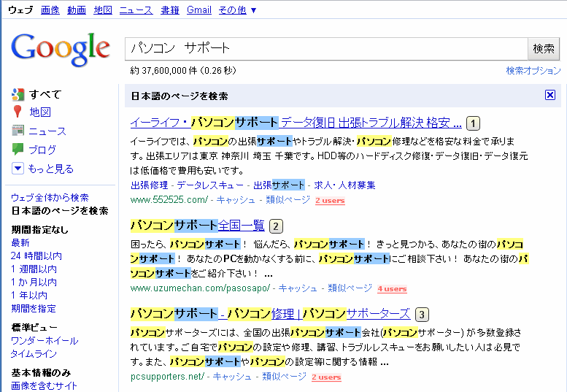The height and width of the screenshot is (392, 567).
Task: Click the ブログ speech bubble icon
Action: [x=18, y=150]
